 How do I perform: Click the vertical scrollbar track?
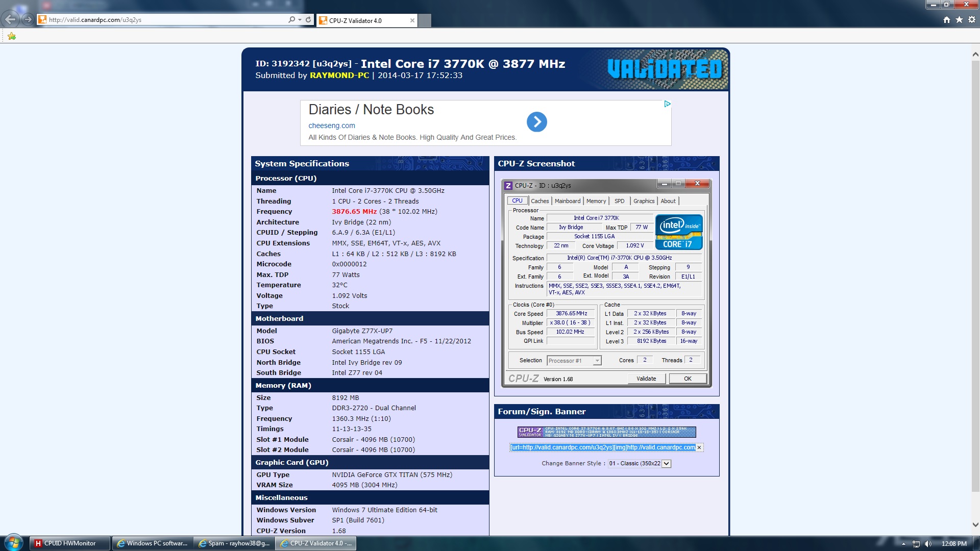coord(975,505)
